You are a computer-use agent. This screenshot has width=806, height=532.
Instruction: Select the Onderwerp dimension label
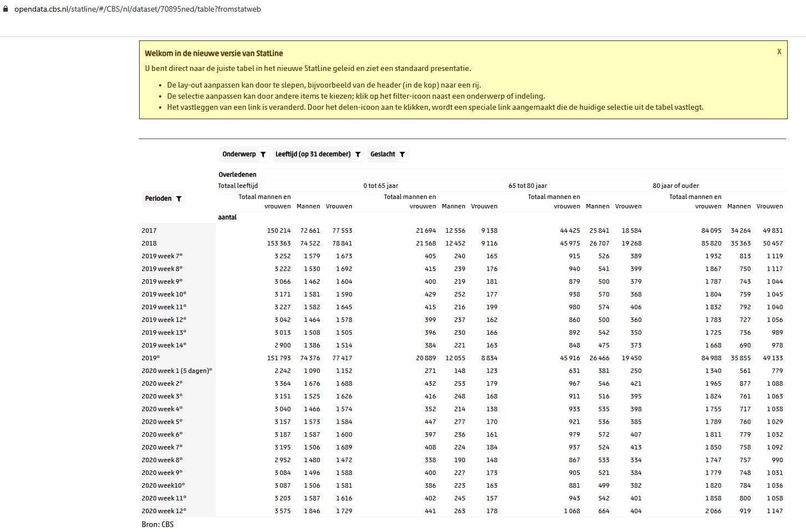(239, 154)
